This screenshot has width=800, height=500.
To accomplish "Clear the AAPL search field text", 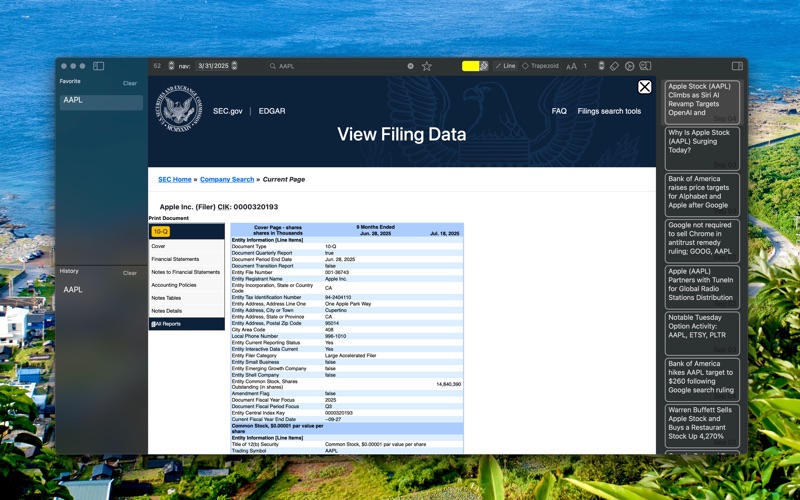I will 410,66.
